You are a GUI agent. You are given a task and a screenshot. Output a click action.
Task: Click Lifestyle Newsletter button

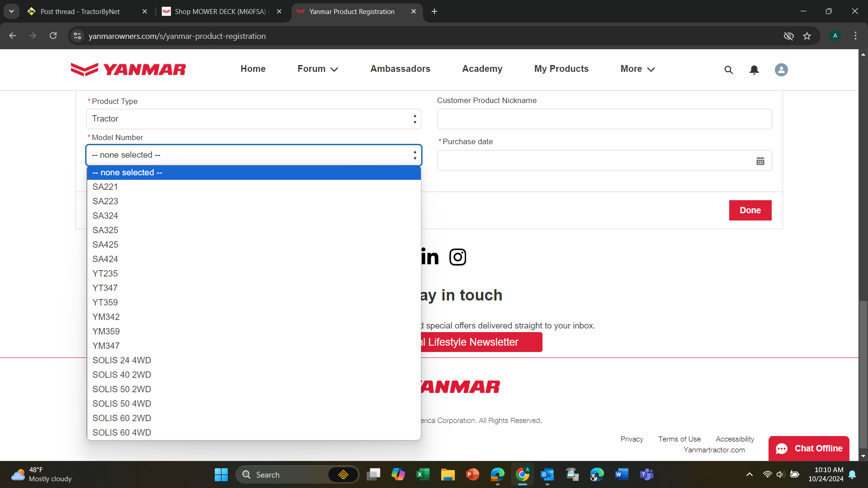pos(481,342)
